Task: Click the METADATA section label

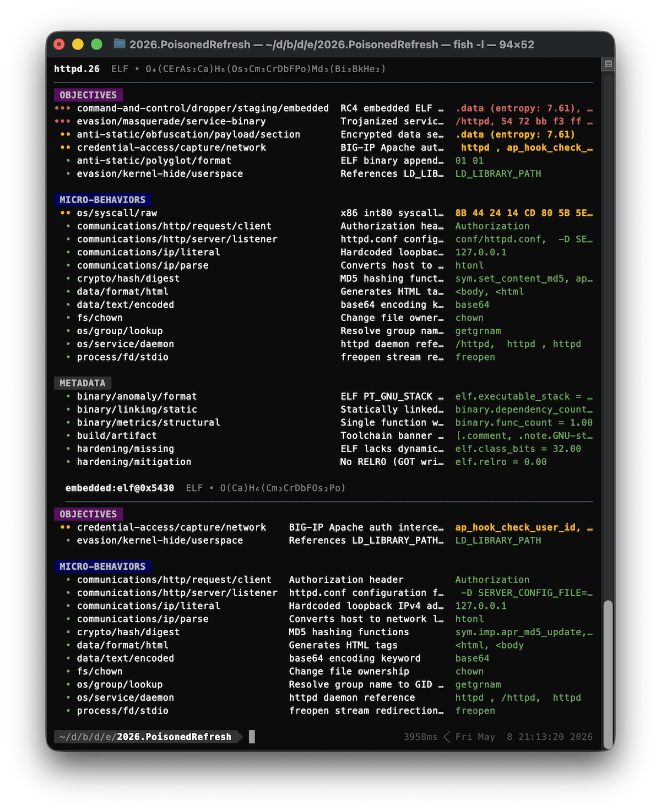Action: [82, 383]
